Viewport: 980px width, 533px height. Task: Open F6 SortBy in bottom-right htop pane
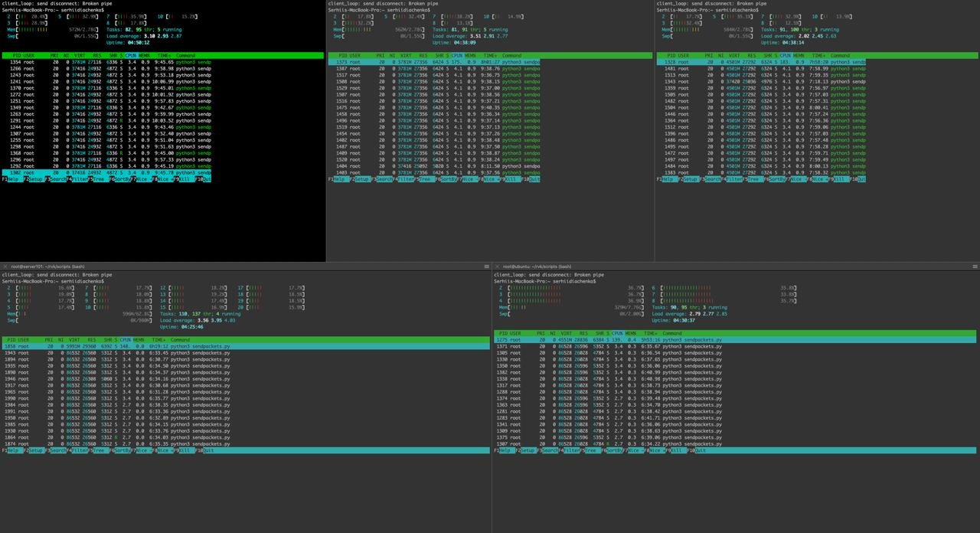tap(614, 450)
